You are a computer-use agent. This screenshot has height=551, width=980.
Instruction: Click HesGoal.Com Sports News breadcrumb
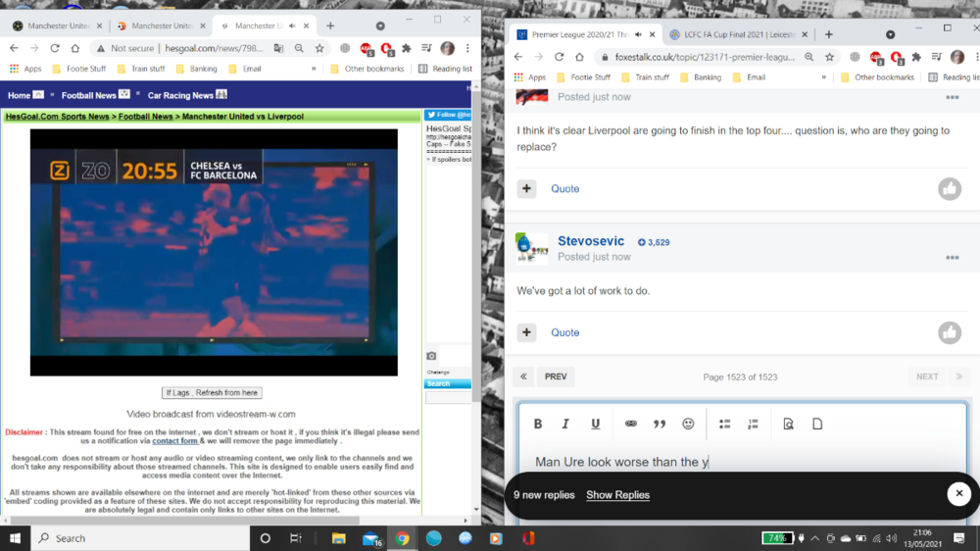(x=57, y=117)
